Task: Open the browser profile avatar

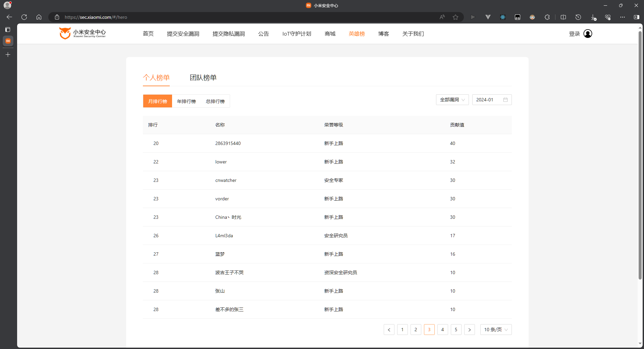Action: (x=7, y=5)
